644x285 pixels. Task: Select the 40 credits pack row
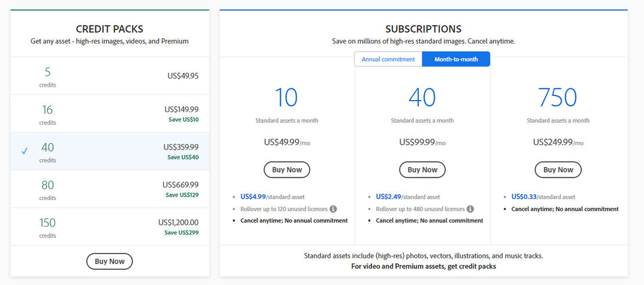pos(110,151)
